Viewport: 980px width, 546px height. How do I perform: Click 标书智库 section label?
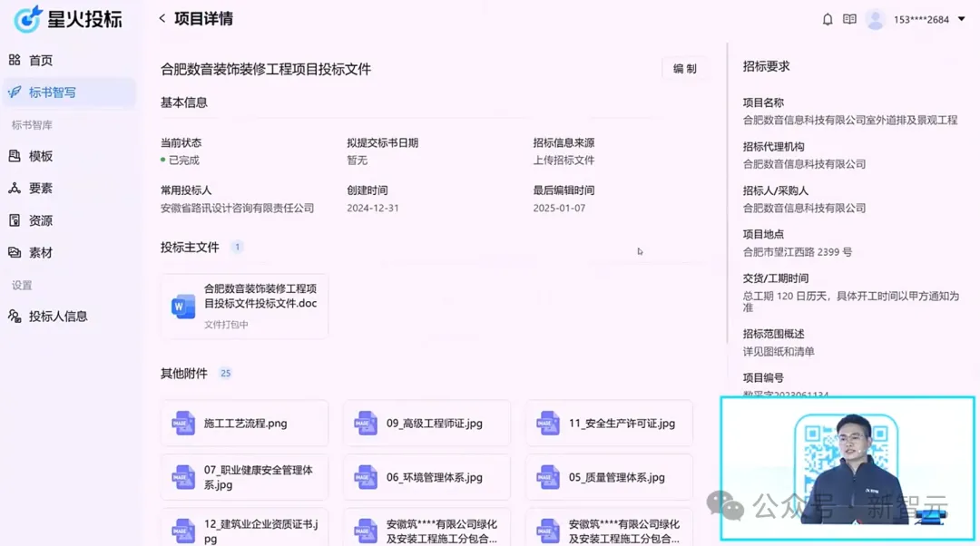coord(32,125)
